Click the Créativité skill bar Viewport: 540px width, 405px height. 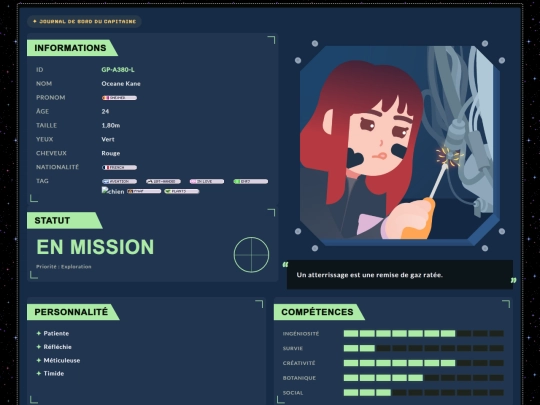[x=424, y=363]
